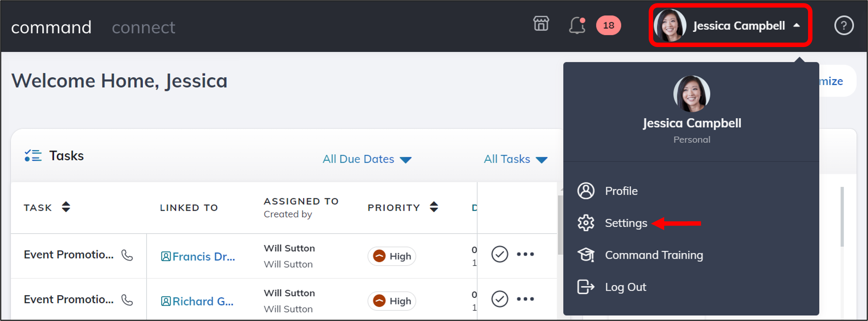Click the help question mark icon

click(843, 26)
